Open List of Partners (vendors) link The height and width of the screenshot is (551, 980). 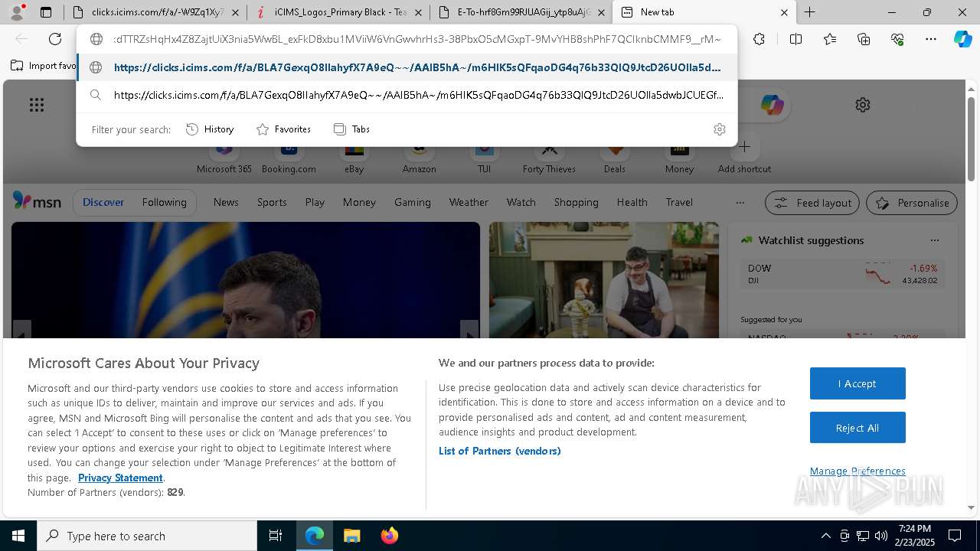point(500,451)
